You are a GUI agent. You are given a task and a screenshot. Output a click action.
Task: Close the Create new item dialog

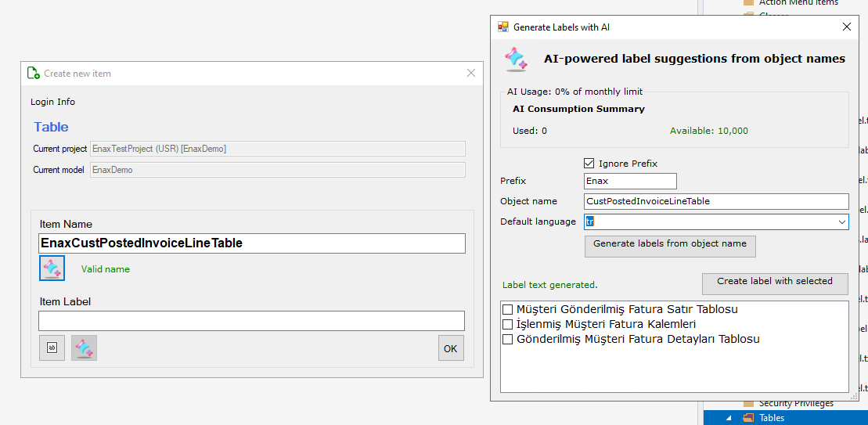click(471, 73)
